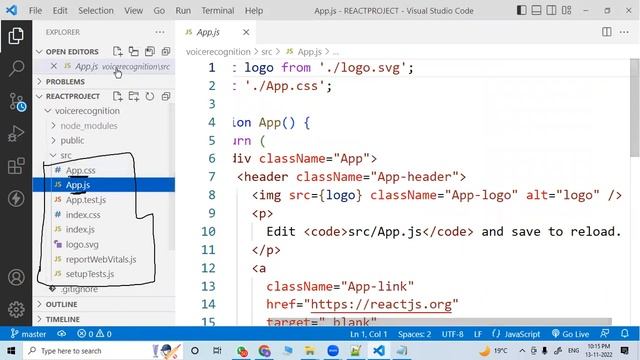Open Chrome from the taskbar

pyautogui.click(x=265, y=351)
